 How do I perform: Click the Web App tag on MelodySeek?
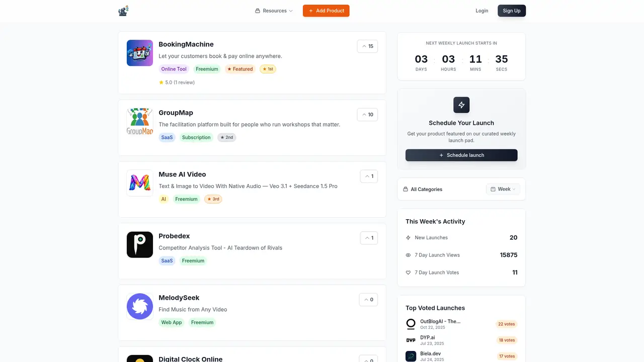pos(172,322)
